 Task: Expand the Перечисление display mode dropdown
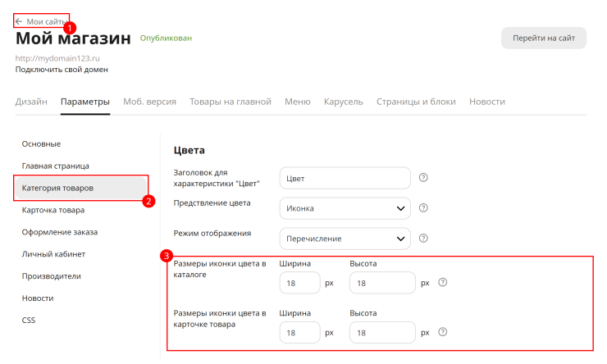(x=345, y=239)
